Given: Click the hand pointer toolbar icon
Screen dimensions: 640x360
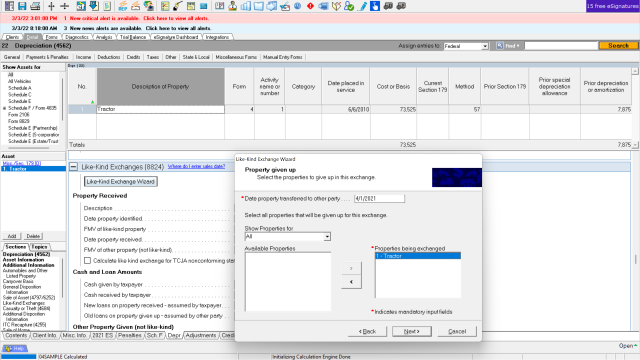Looking at the screenshot, I should [375, 6].
